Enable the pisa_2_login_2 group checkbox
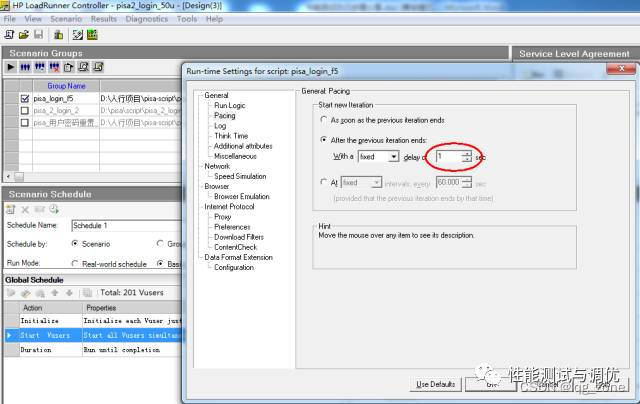The height and width of the screenshot is (404, 640). 25,111
